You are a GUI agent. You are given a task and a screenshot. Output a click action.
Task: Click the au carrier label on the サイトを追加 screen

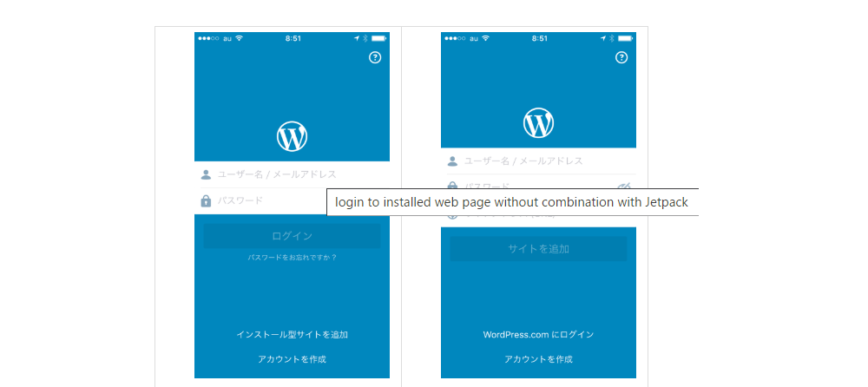[474, 39]
